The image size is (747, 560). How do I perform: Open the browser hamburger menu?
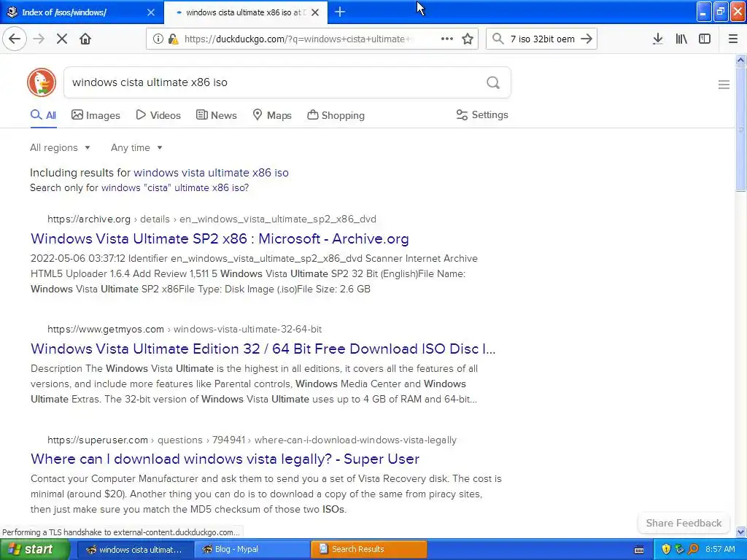pos(732,39)
